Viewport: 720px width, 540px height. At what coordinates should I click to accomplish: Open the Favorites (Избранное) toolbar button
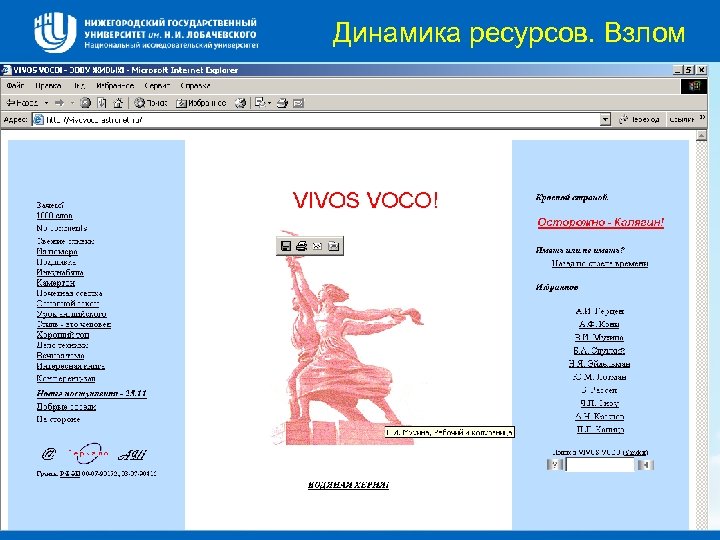tap(202, 103)
